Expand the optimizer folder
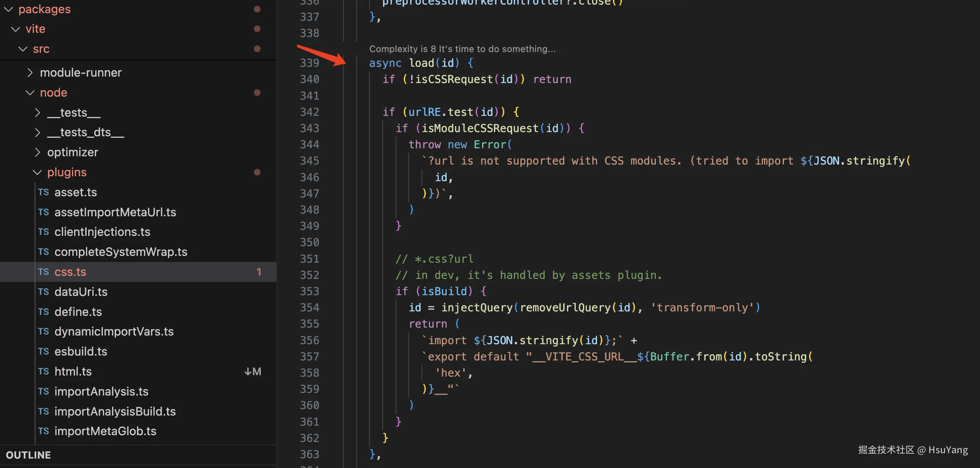This screenshot has width=980, height=468. (x=37, y=152)
